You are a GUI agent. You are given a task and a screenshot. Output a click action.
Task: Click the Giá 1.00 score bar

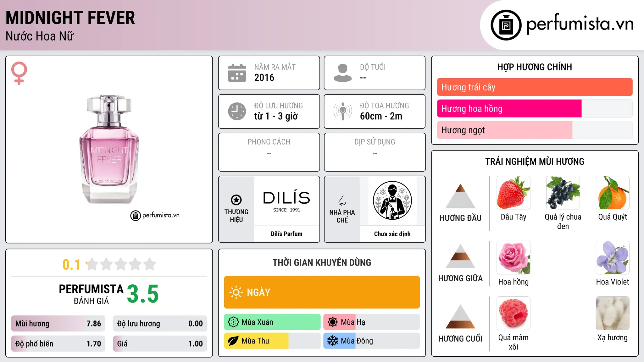(160, 343)
